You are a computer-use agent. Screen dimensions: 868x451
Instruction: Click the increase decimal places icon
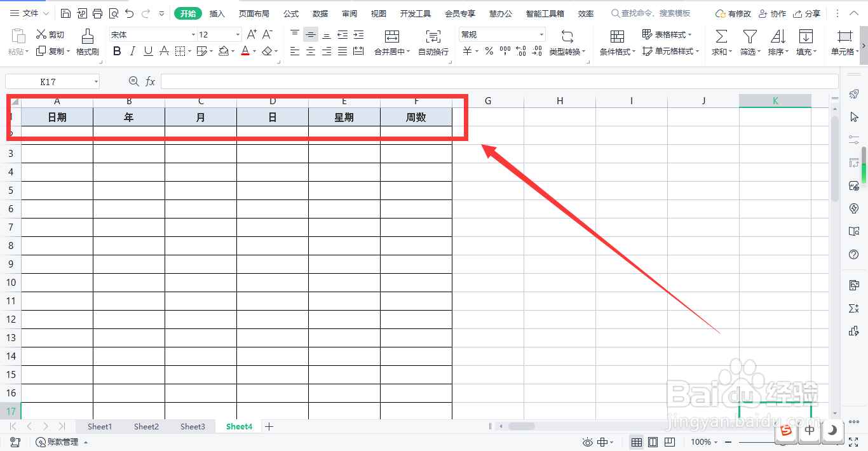(x=521, y=51)
